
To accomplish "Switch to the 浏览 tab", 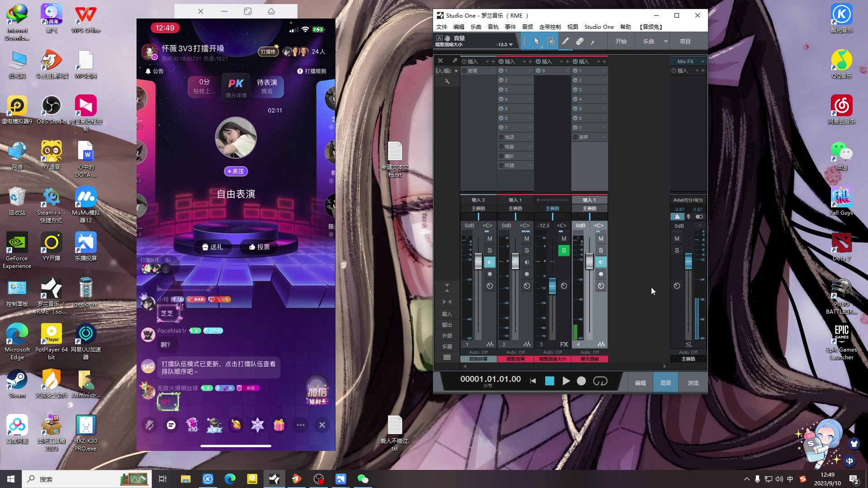I will pos(693,383).
